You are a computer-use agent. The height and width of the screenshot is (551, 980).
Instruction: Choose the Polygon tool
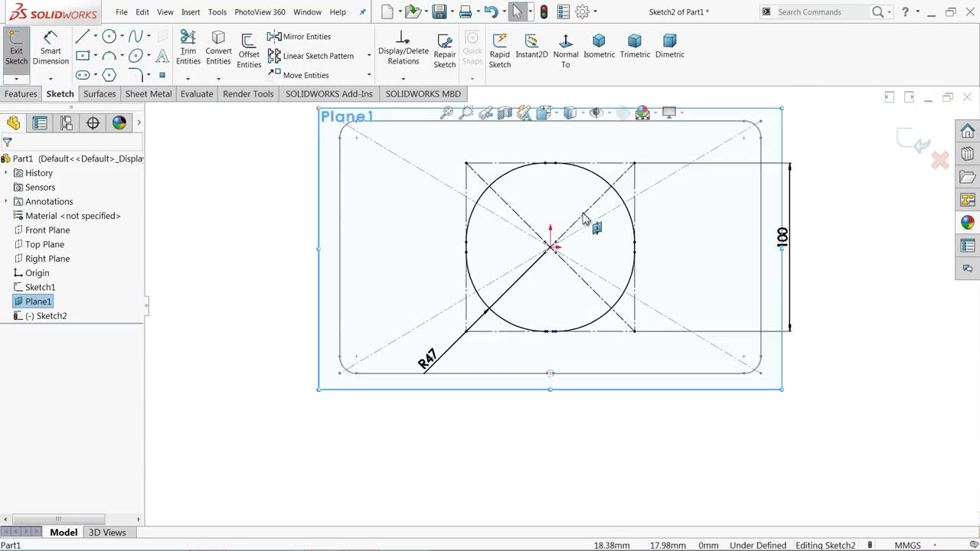coord(109,75)
